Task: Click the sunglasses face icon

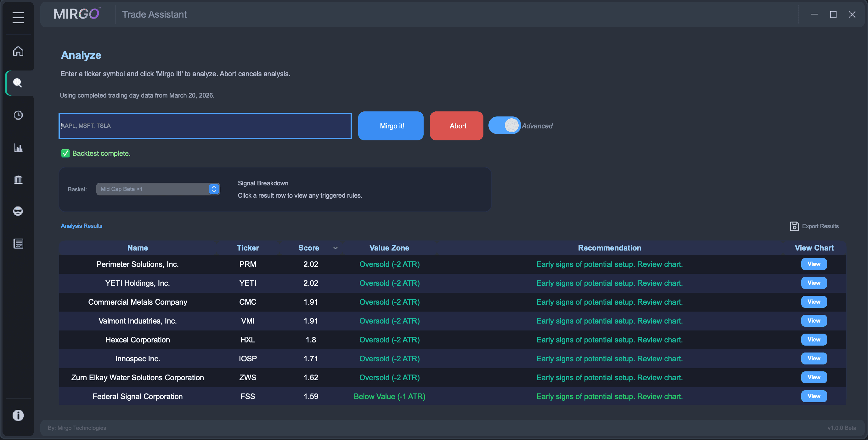Action: (x=18, y=211)
